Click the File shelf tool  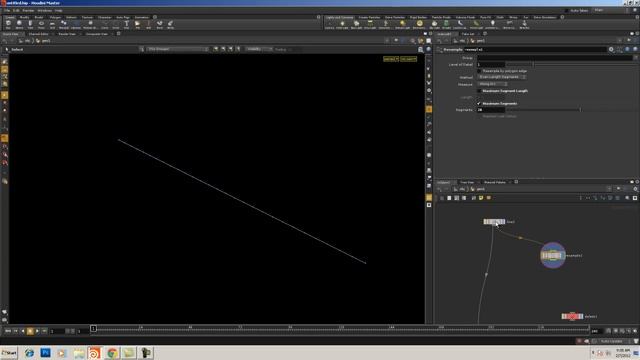point(138,24)
